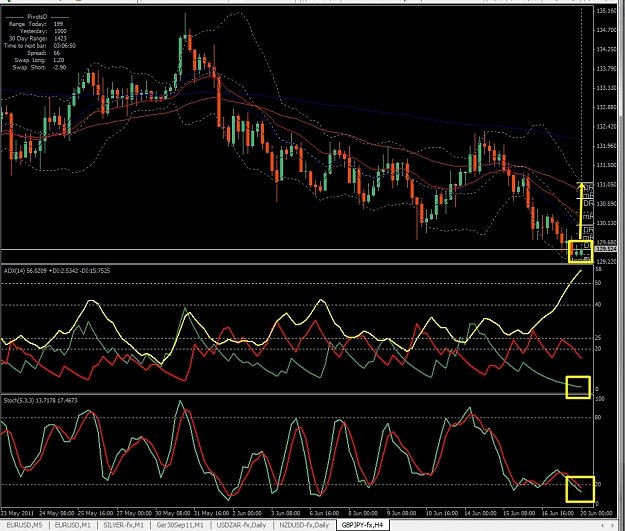This screenshot has height=531, width=625.
Task: Click the ADX scale value 25
Action: [598, 338]
